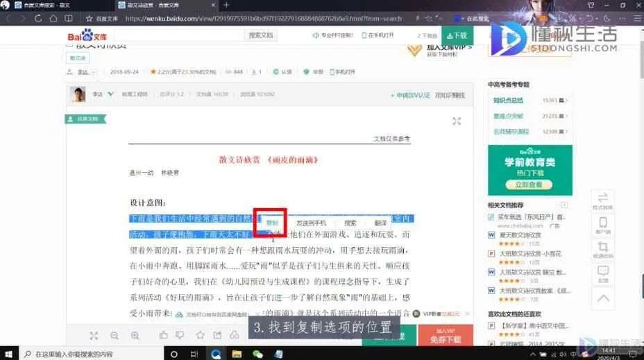Zoom out with the minus magnifier icon
The image size is (644, 360).
[115, 336]
